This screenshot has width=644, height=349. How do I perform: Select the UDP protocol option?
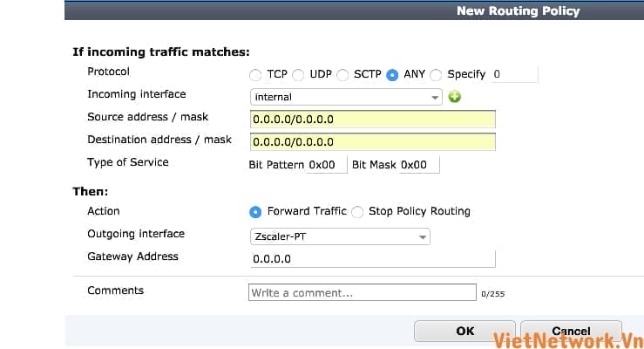tap(298, 75)
